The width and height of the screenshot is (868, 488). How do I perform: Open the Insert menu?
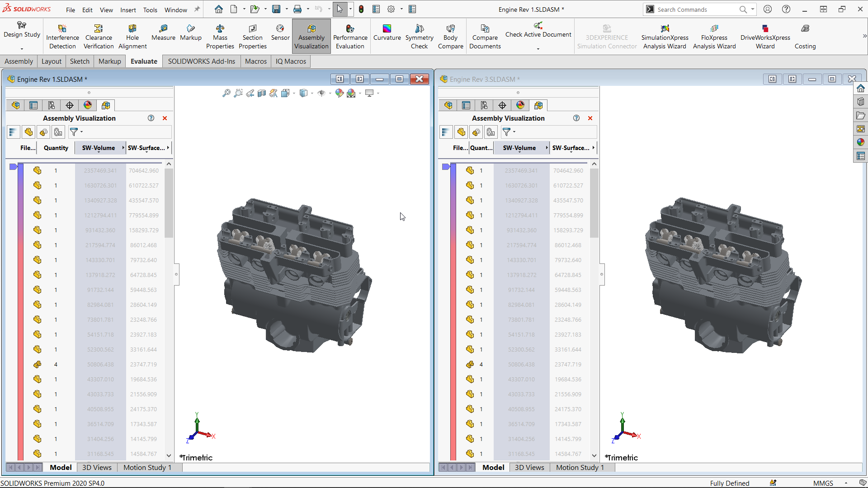[128, 10]
